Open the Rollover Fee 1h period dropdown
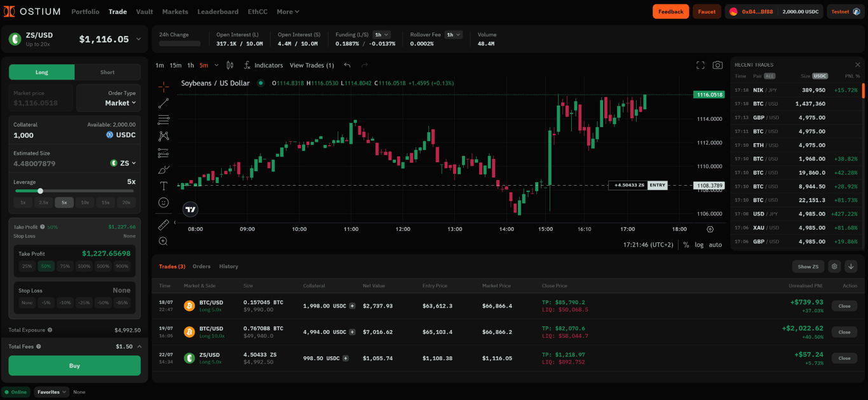 click(453, 35)
